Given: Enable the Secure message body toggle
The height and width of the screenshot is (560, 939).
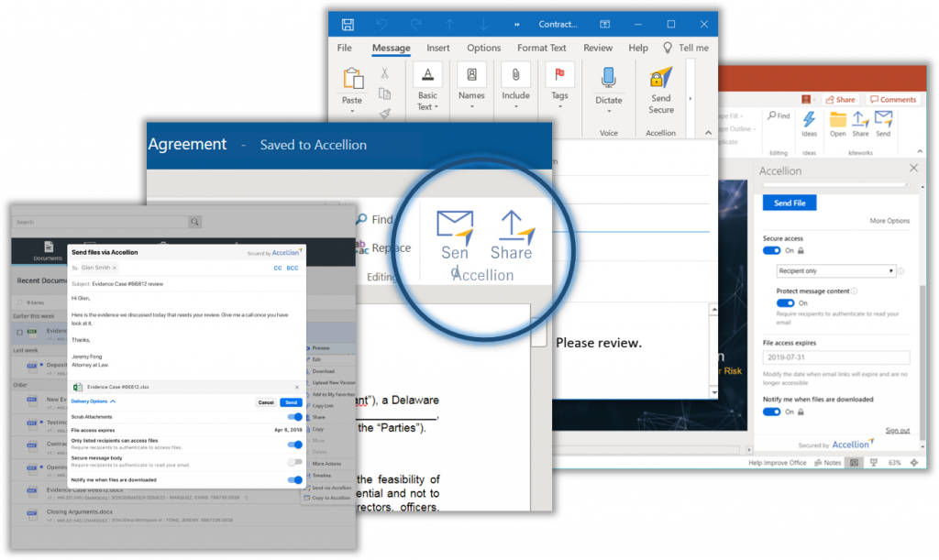Looking at the screenshot, I should click(294, 462).
